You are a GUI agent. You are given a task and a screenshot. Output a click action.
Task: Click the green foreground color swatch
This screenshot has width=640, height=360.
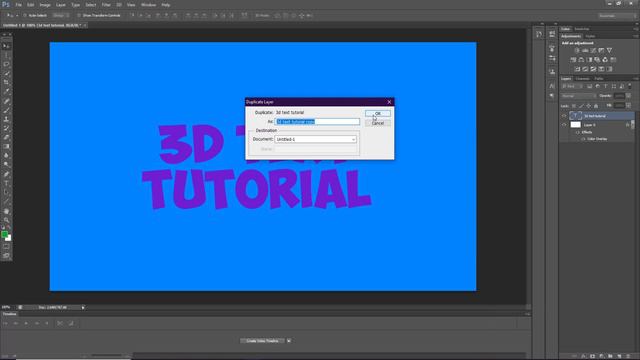pyautogui.click(x=4, y=234)
